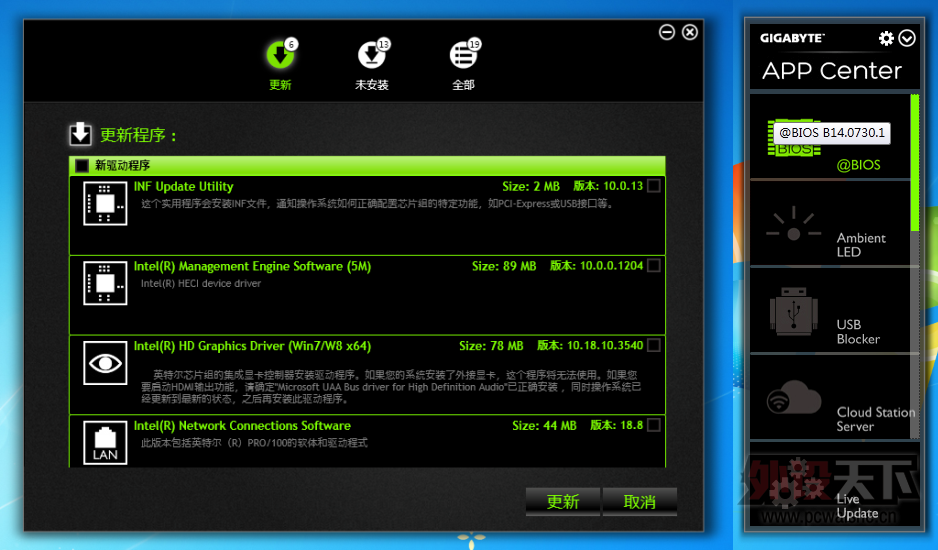Select the INF Update Utility title

(183, 186)
